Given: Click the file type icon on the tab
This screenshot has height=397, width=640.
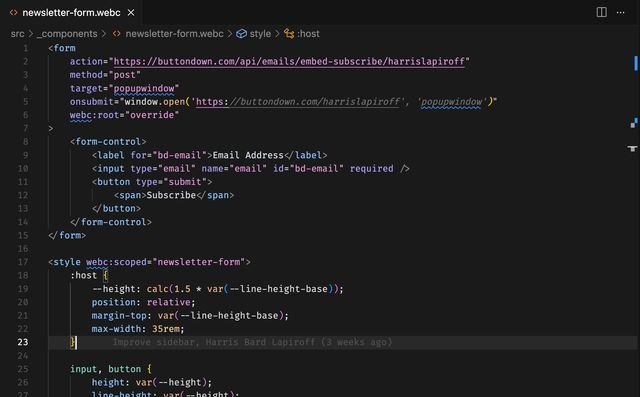Looking at the screenshot, I should coord(13,13).
